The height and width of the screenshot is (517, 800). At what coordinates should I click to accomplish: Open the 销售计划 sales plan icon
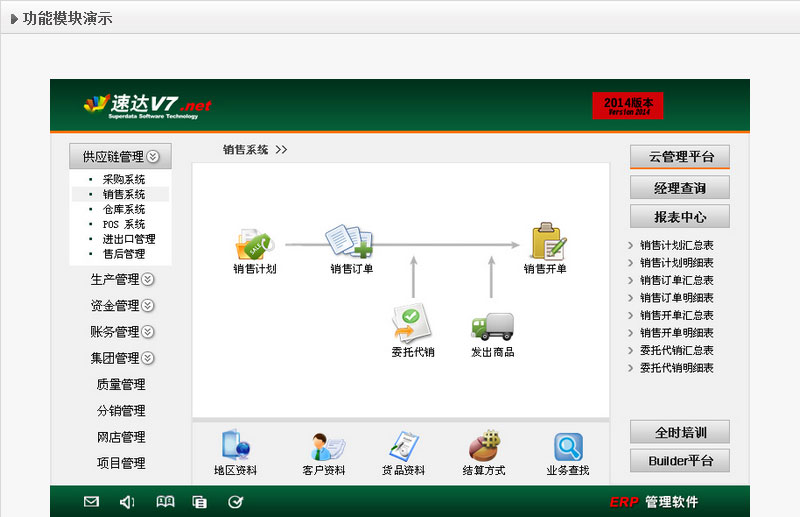[x=253, y=243]
